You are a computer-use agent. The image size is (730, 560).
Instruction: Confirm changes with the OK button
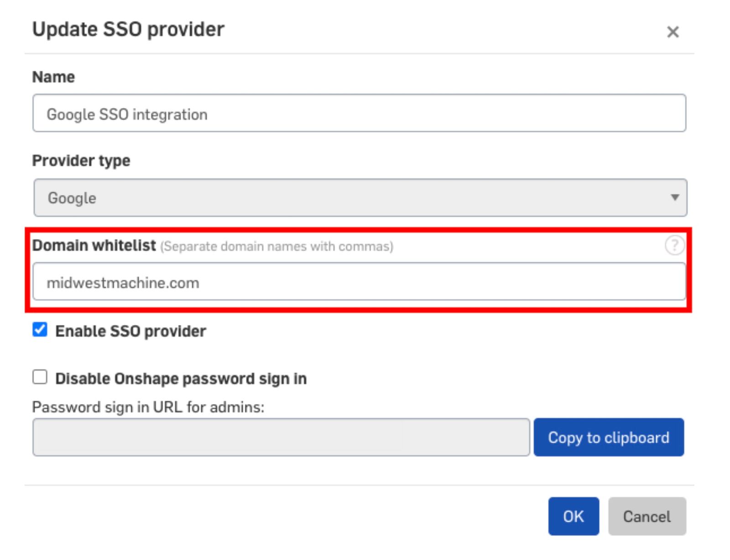pos(573,516)
